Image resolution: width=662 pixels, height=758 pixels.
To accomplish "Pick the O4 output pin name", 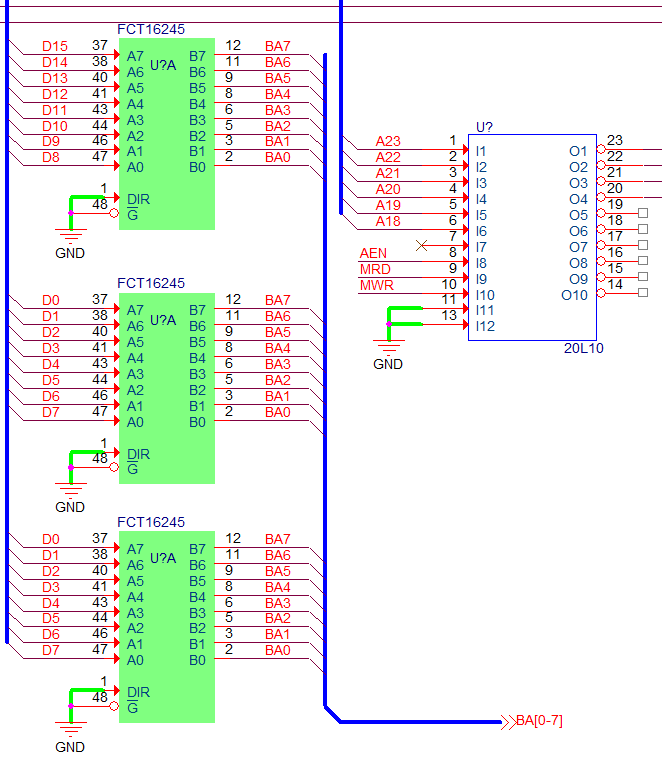I will (578, 200).
